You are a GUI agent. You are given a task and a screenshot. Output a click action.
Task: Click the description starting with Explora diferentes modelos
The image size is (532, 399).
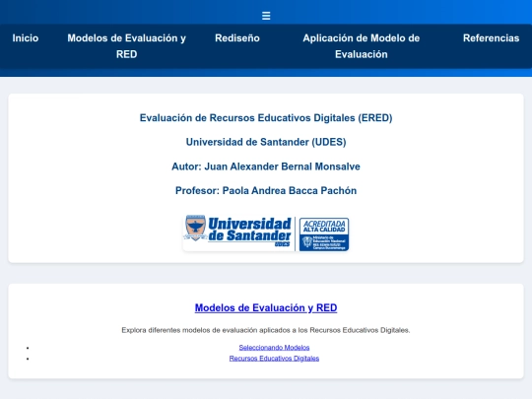266,330
